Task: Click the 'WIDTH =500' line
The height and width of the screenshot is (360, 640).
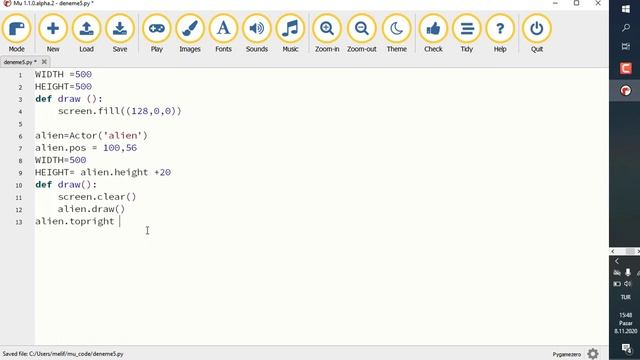Action: click(x=63, y=74)
